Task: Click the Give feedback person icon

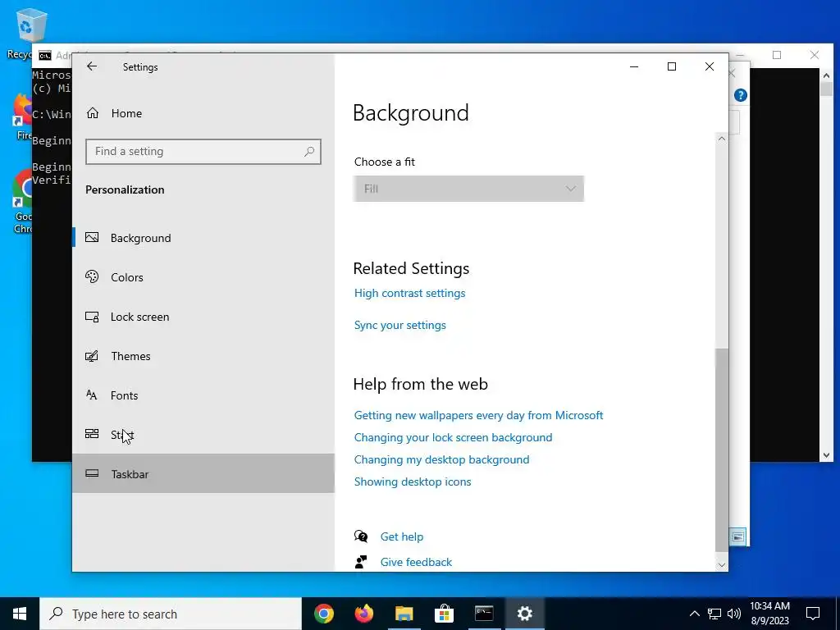Action: [361, 561]
